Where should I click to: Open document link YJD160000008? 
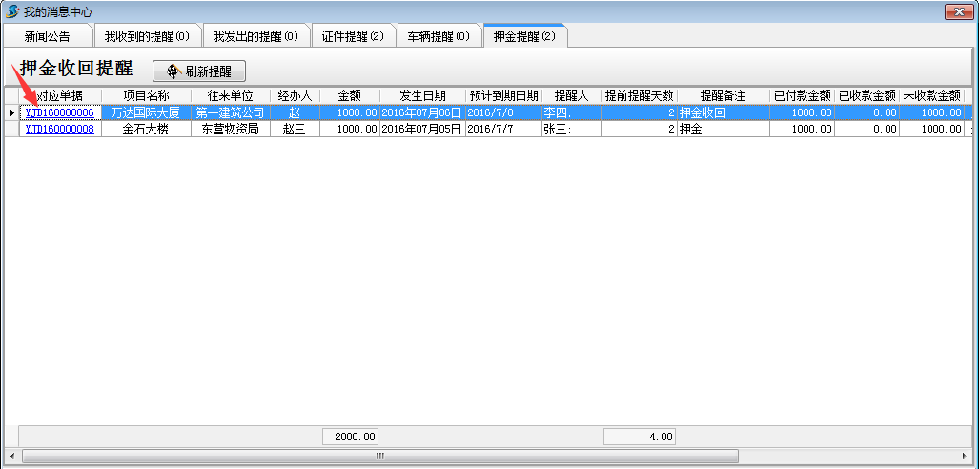coord(59,129)
